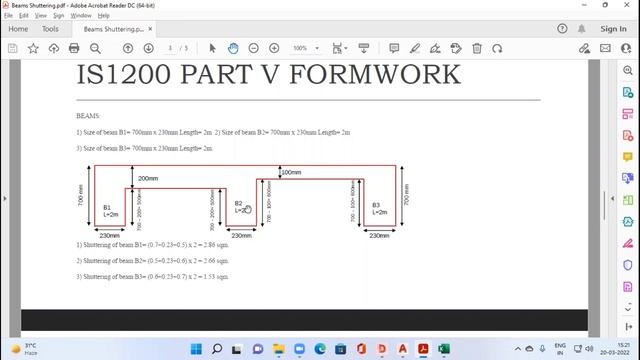
Task: Select the arrow selection tool
Action: click(x=212, y=48)
